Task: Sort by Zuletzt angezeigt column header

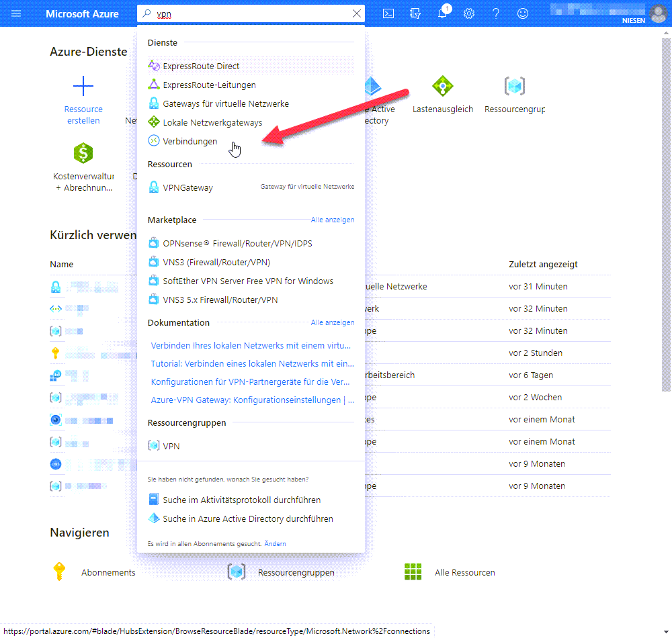Action: pos(543,264)
